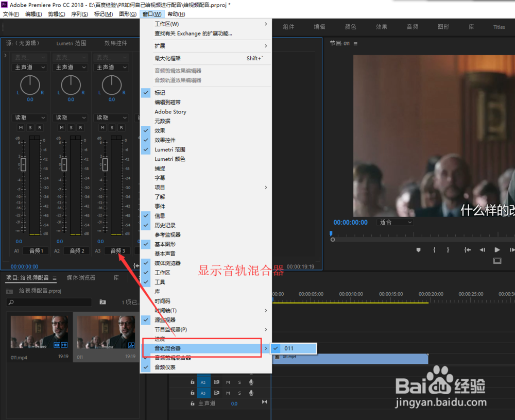The width and height of the screenshot is (515, 420).
Task: Open 读取 automation mode for 音频 2
Action: click(70, 117)
